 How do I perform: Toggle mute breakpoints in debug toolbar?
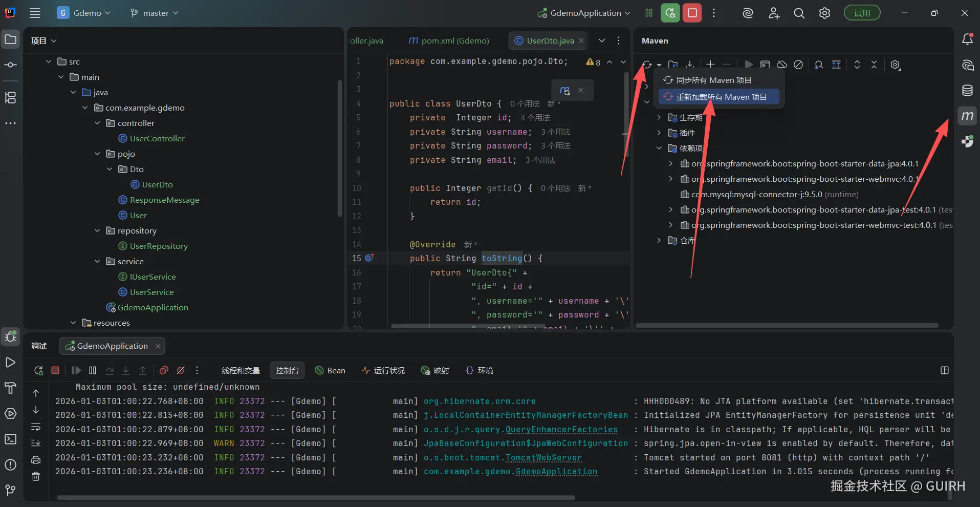181,370
